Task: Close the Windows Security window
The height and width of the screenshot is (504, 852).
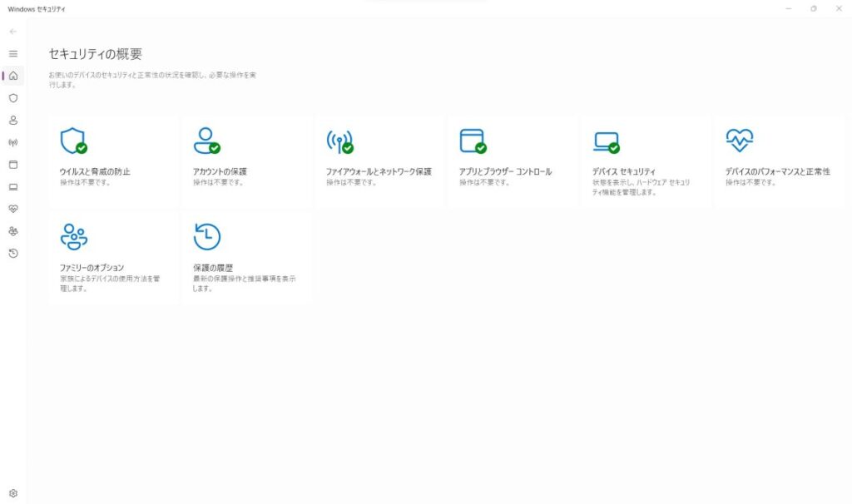Action: point(839,8)
